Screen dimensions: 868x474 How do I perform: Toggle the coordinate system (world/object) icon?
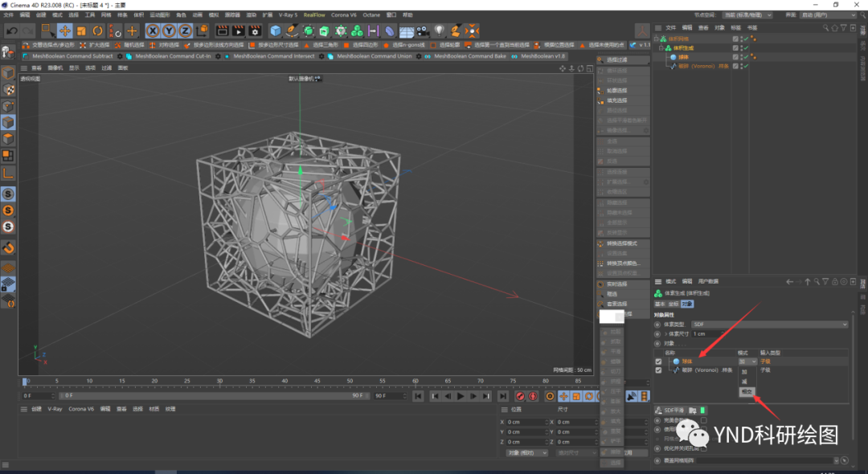202,31
